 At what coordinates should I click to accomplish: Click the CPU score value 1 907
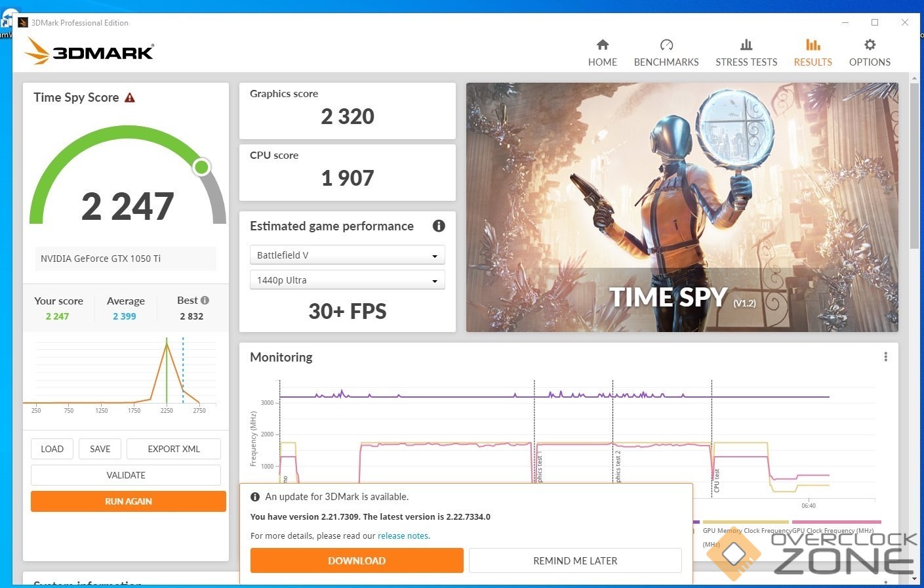pos(348,178)
